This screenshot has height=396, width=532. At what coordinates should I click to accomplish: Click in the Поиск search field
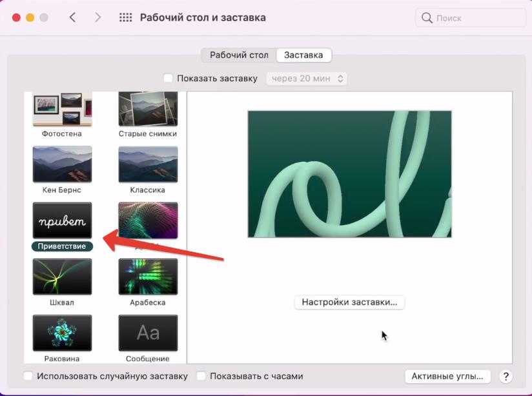(471, 18)
